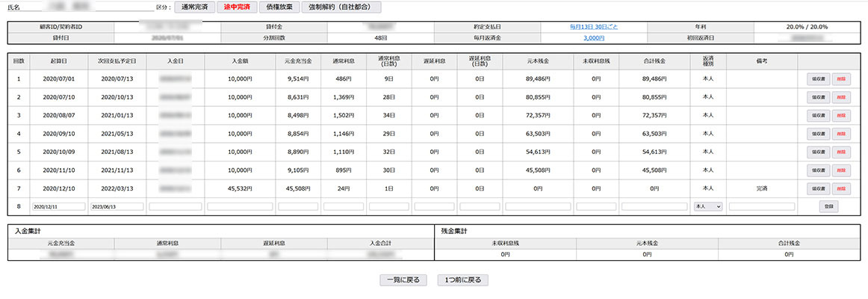Click 領収書 button for payment row 1
The image size is (868, 299).
pyautogui.click(x=818, y=77)
